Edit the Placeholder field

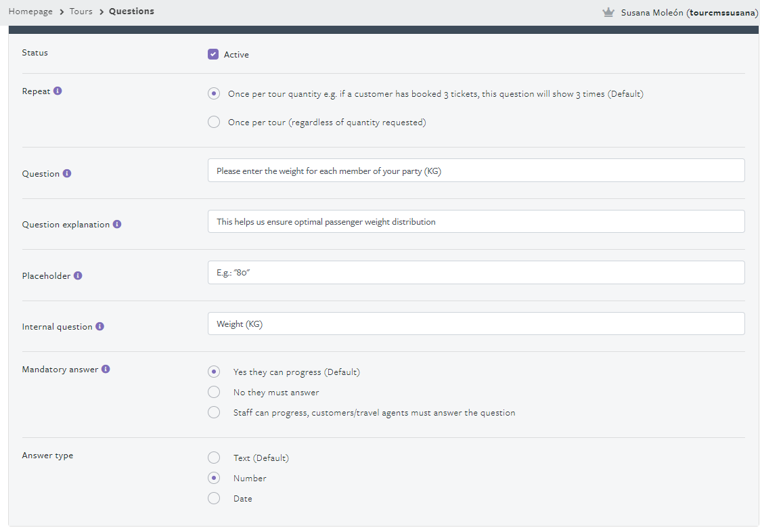[476, 273]
